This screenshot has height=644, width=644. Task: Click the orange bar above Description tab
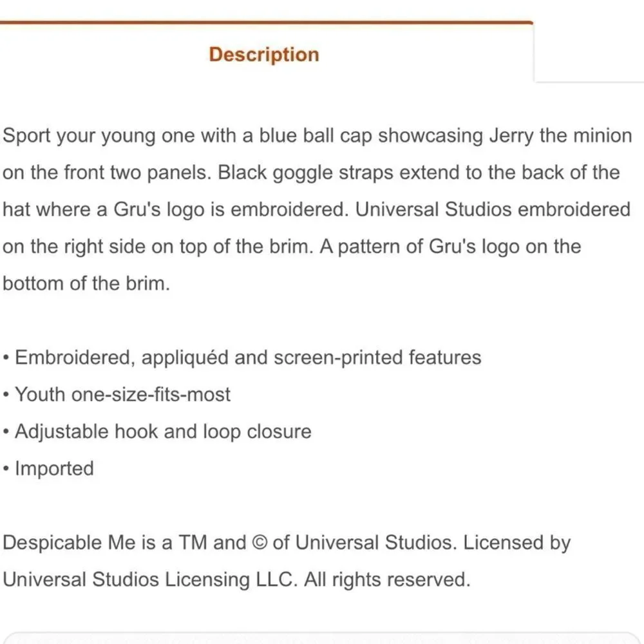coord(267,22)
